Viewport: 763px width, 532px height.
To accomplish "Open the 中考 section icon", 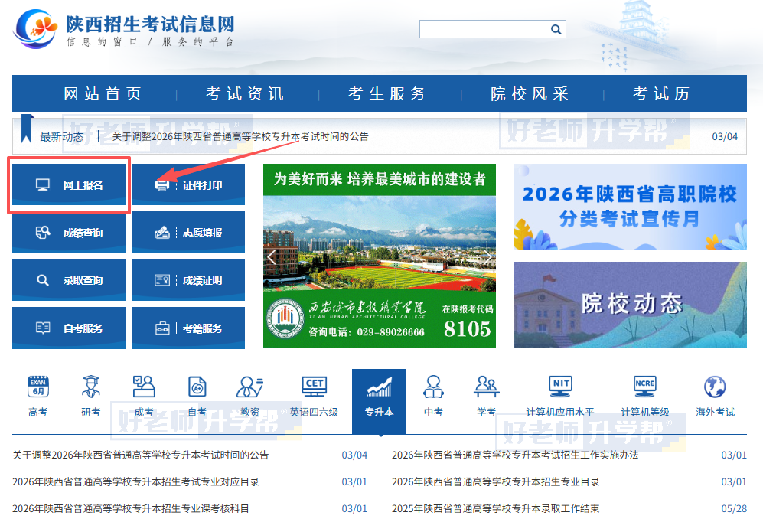I will pyautogui.click(x=432, y=392).
